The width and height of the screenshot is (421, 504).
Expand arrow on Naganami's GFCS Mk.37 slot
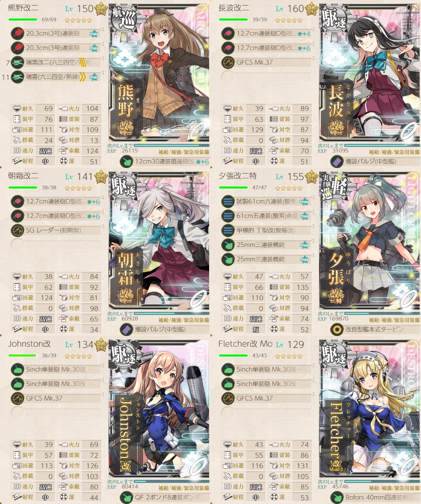(313, 59)
